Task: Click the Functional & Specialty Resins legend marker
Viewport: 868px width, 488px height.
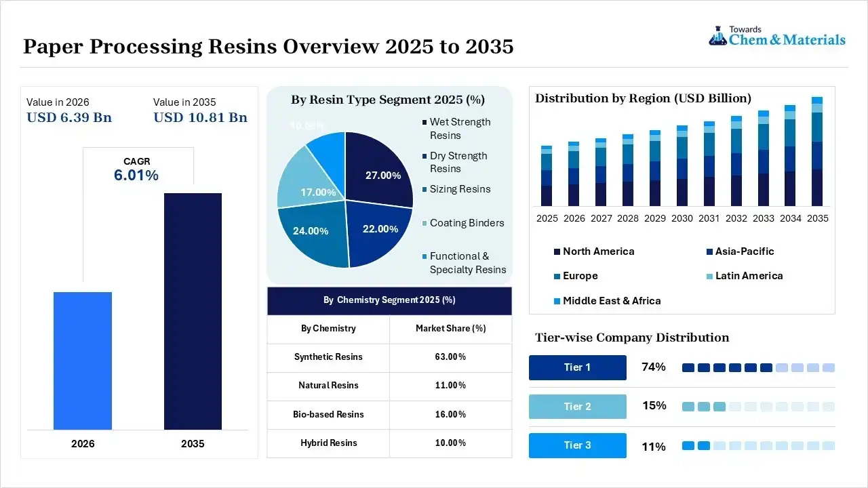Action: click(x=424, y=256)
